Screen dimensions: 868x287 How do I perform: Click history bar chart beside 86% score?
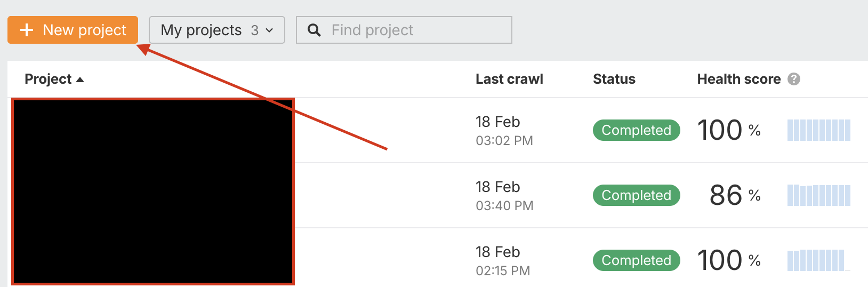tap(818, 195)
